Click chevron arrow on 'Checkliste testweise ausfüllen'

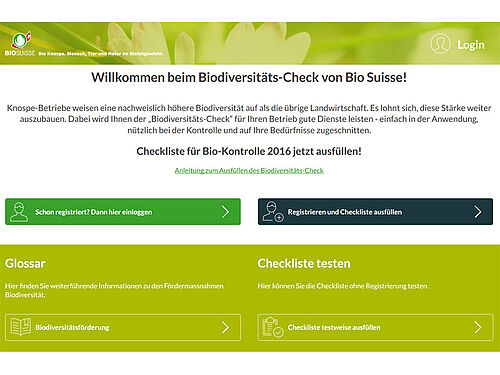478,327
